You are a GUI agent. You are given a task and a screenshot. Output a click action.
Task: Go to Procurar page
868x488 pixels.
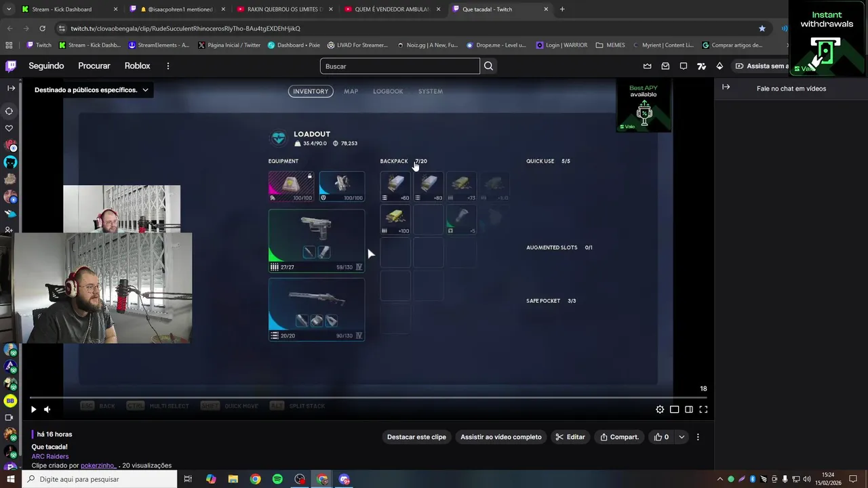click(94, 66)
